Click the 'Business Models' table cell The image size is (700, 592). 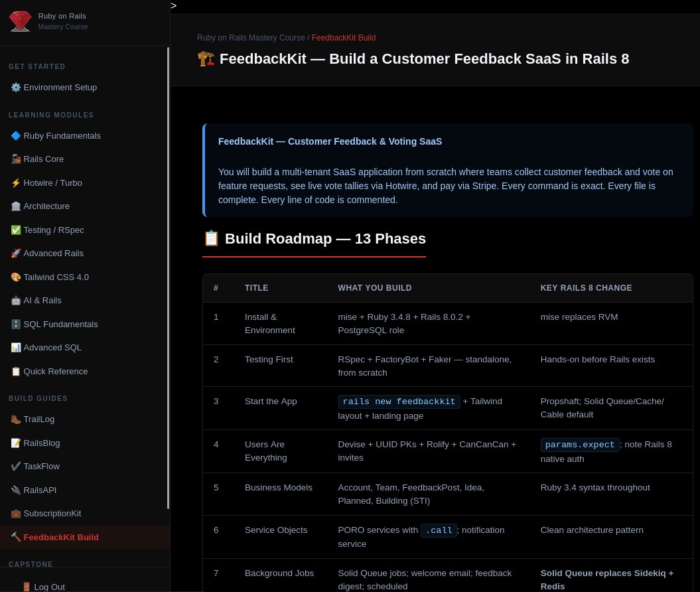point(281,494)
